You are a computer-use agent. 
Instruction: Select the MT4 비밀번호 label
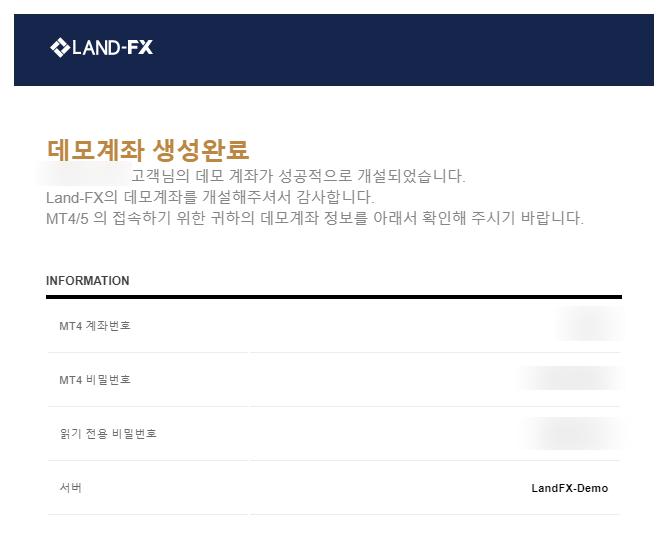[x=95, y=380]
